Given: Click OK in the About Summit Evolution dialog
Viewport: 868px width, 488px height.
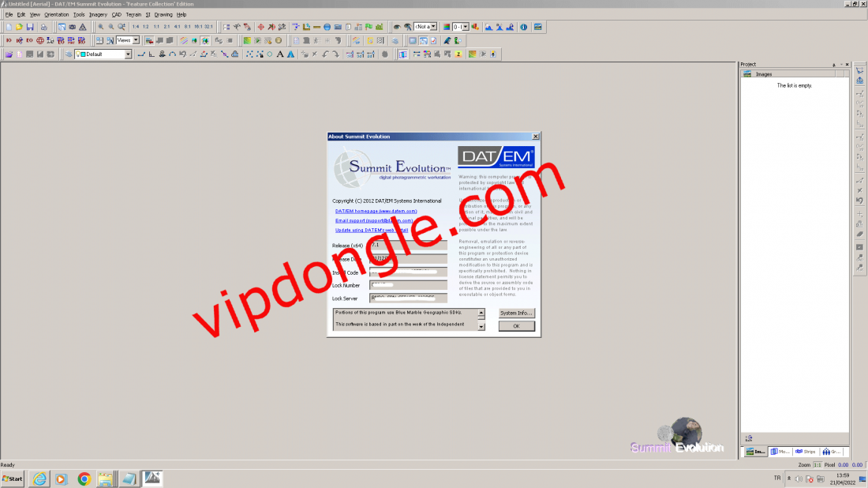Looking at the screenshot, I should [x=516, y=325].
